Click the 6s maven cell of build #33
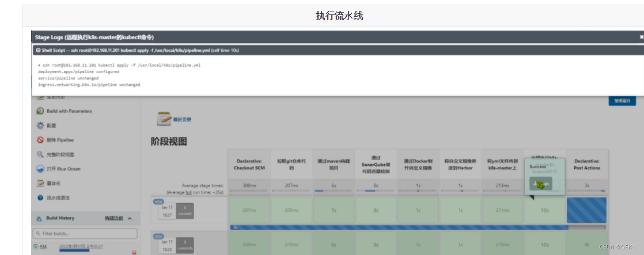The width and height of the screenshot is (644, 255). [334, 244]
